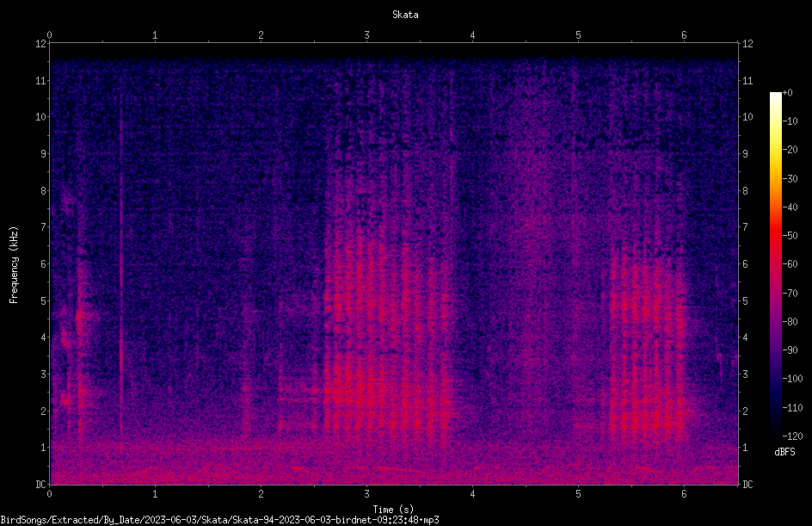Image resolution: width=812 pixels, height=526 pixels.
Task: Click the dBFS unit label under the color bar
Action: tap(784, 452)
